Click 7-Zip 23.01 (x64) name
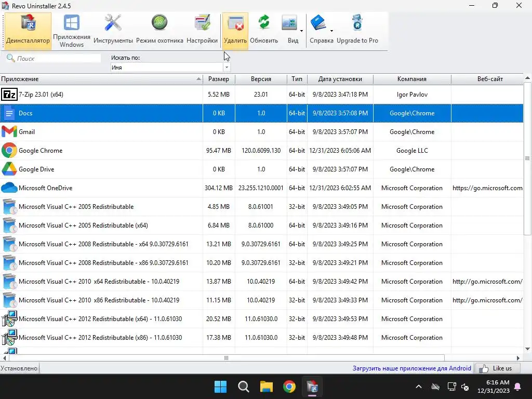532x399 pixels. (41, 95)
